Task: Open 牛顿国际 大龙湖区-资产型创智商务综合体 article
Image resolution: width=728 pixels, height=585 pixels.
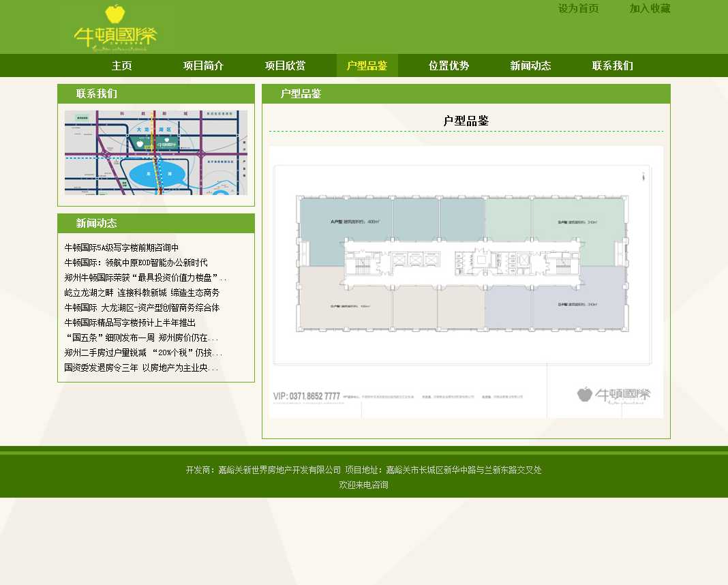Action: point(142,307)
